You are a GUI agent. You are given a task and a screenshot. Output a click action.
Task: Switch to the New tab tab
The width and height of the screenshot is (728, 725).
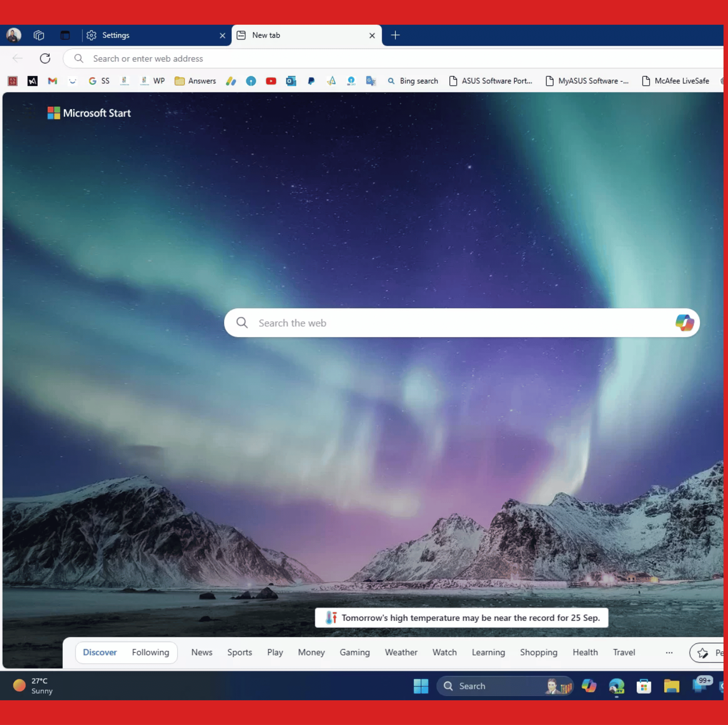pos(306,35)
